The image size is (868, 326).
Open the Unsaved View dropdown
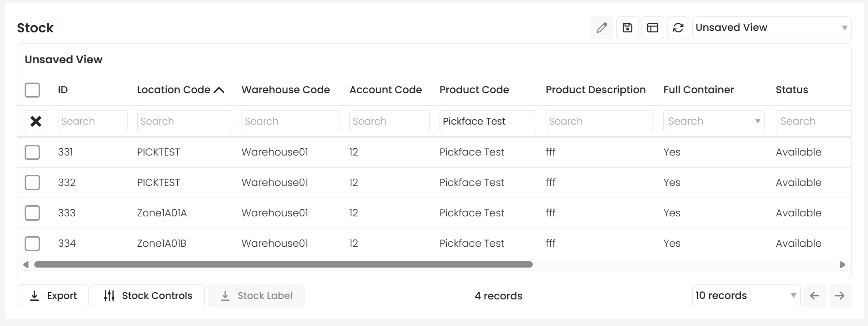(x=771, y=28)
